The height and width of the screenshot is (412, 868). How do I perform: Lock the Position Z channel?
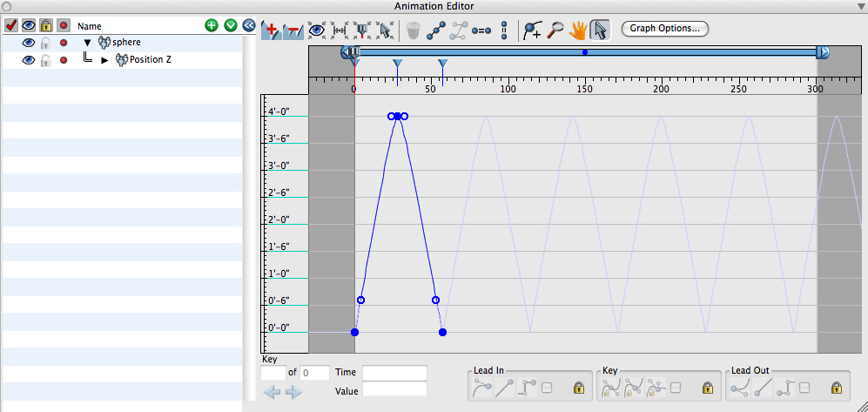pos(46,60)
